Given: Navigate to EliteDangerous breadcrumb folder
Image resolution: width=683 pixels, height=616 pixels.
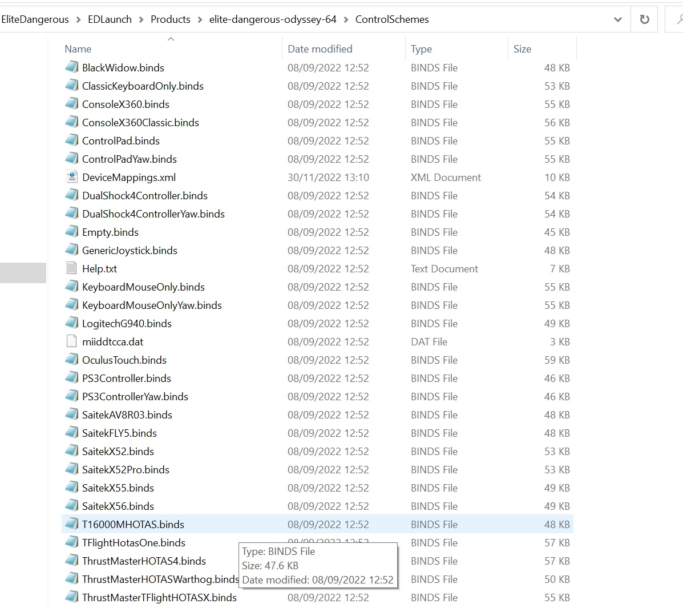Looking at the screenshot, I should pos(35,19).
